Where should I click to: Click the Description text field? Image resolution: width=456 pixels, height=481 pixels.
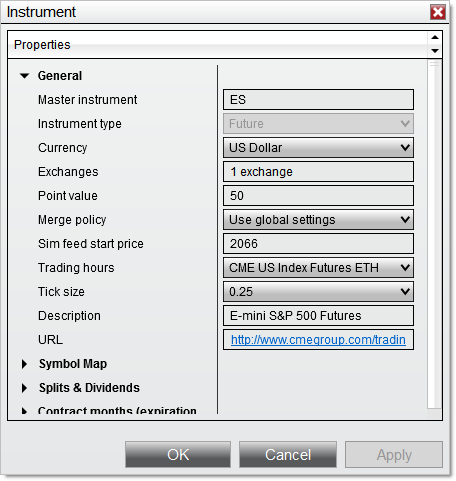pyautogui.click(x=318, y=316)
